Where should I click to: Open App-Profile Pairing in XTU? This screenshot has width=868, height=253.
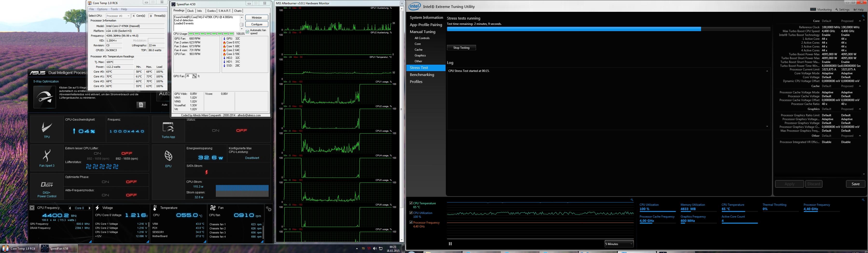(426, 25)
